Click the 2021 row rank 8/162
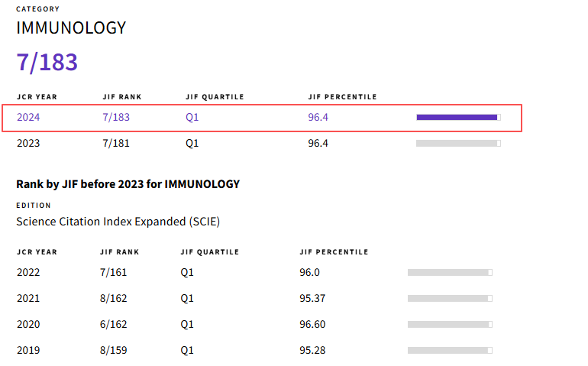The width and height of the screenshot is (588, 366). 113,298
